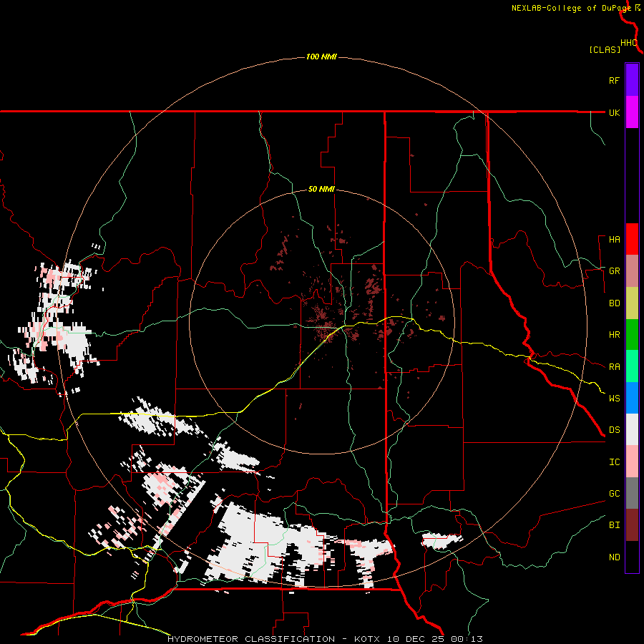Image resolution: width=644 pixels, height=644 pixels.
Task: Pick the dark green HR legend swatch
Action: coord(632,335)
